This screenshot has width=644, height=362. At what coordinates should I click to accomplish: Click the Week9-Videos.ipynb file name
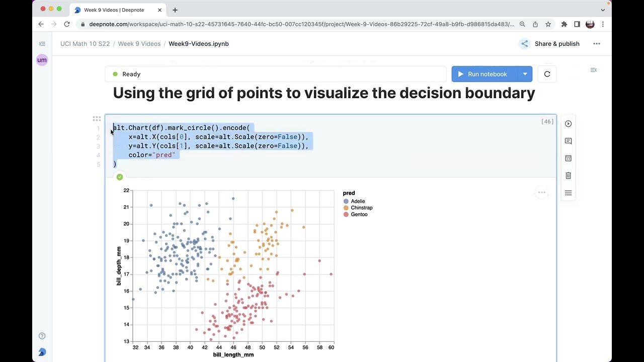click(x=199, y=44)
